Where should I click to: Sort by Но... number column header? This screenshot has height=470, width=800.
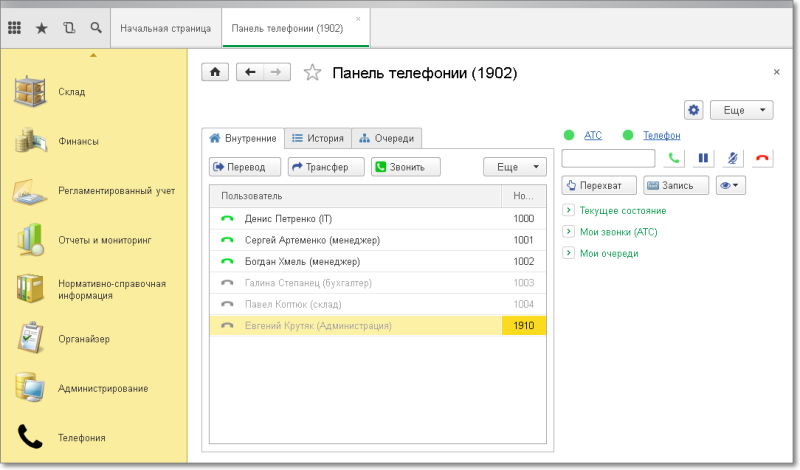(x=523, y=196)
